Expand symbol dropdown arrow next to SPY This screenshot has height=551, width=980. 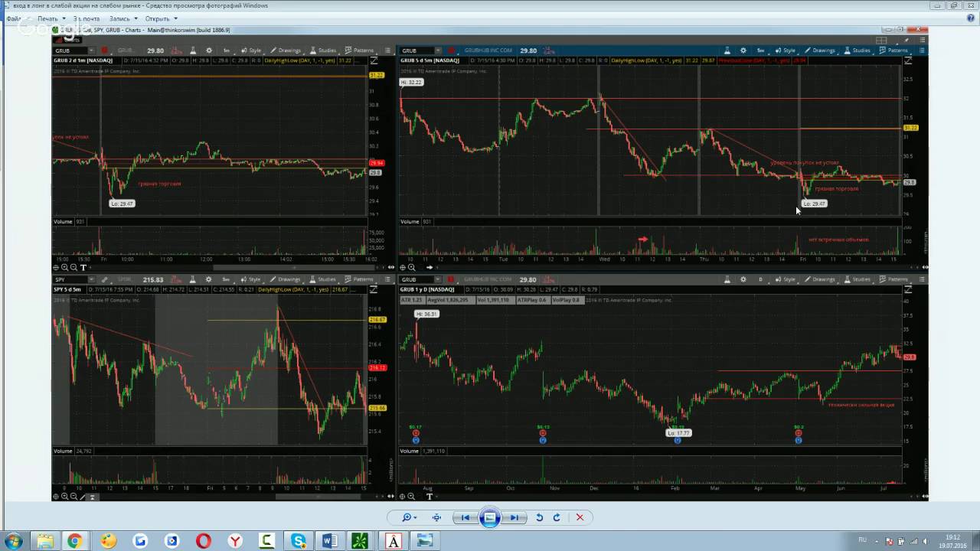tap(91, 279)
